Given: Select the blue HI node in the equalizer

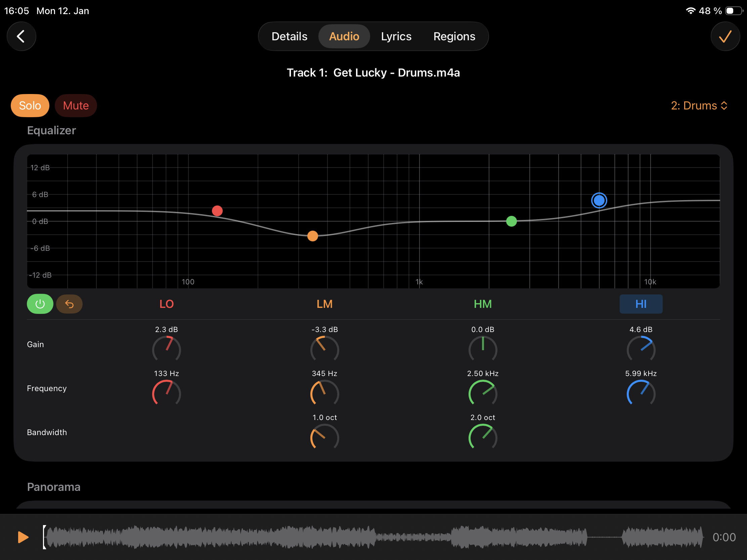Looking at the screenshot, I should pyautogui.click(x=599, y=200).
